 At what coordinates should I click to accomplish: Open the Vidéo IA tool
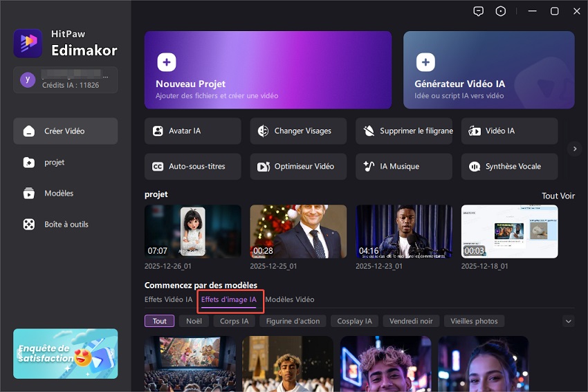pos(509,131)
